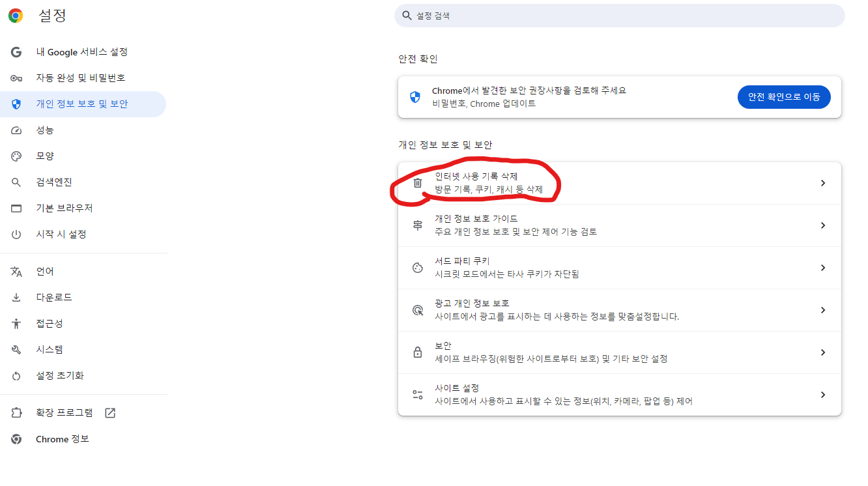Click the Chrome icon next to Chrome 정보
This screenshot has width=868, height=486.
coord(16,439)
